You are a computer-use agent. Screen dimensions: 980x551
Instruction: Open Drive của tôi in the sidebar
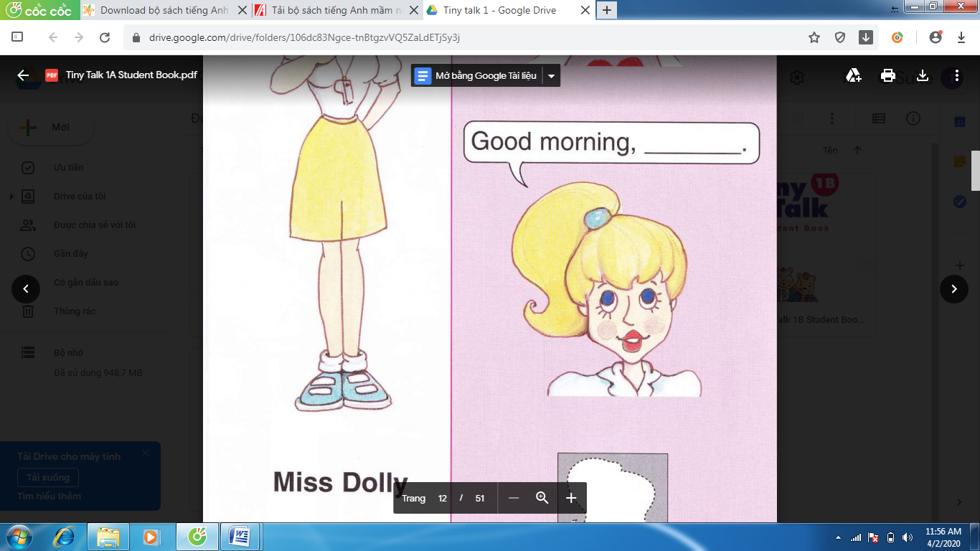coord(80,196)
